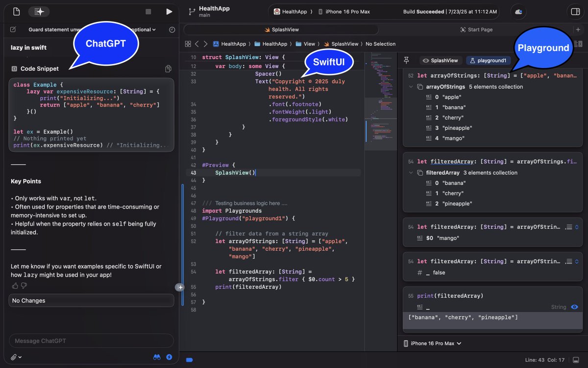Collapse the filteredArray collection
Screen dimensions: 588x368
point(411,173)
